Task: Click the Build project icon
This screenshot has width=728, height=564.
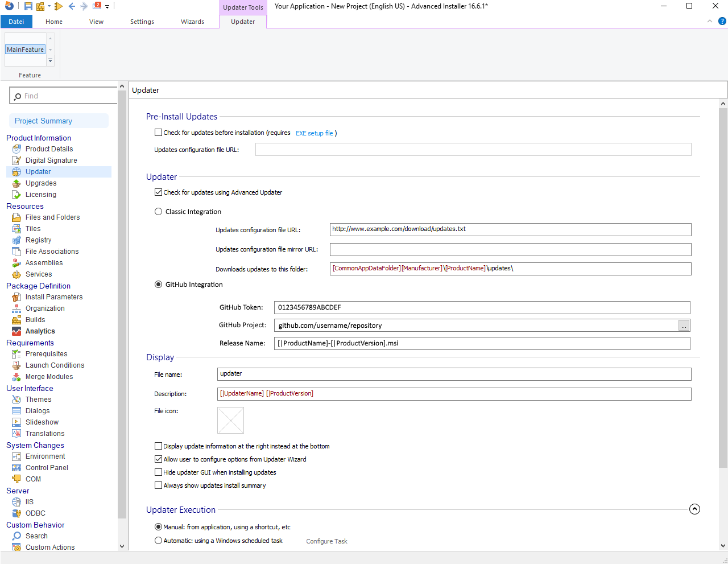Action: (x=40, y=6)
